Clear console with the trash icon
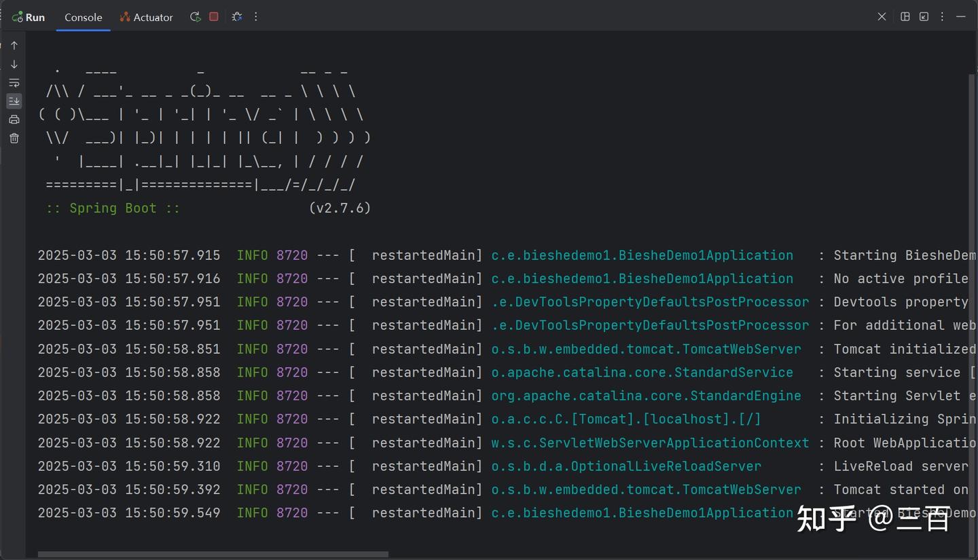 pyautogui.click(x=14, y=138)
